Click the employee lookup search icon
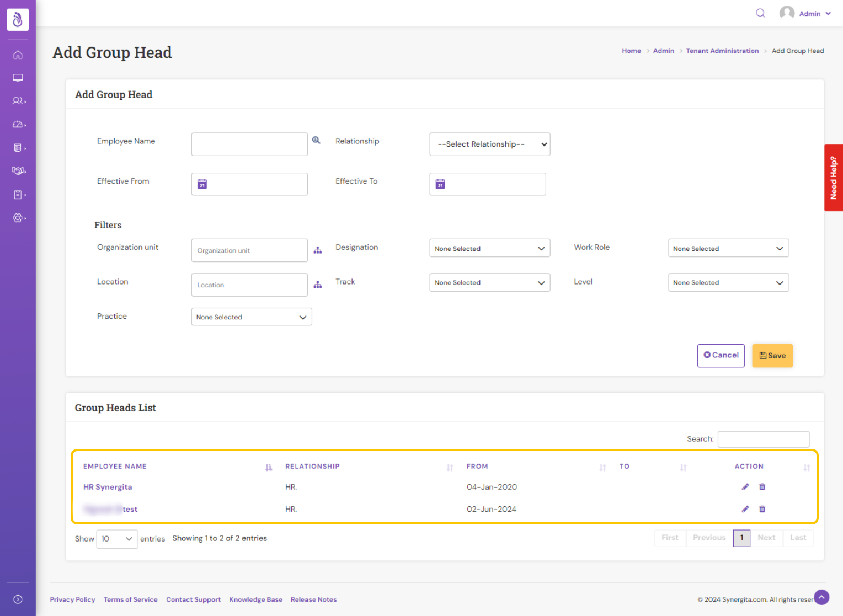 (x=316, y=140)
